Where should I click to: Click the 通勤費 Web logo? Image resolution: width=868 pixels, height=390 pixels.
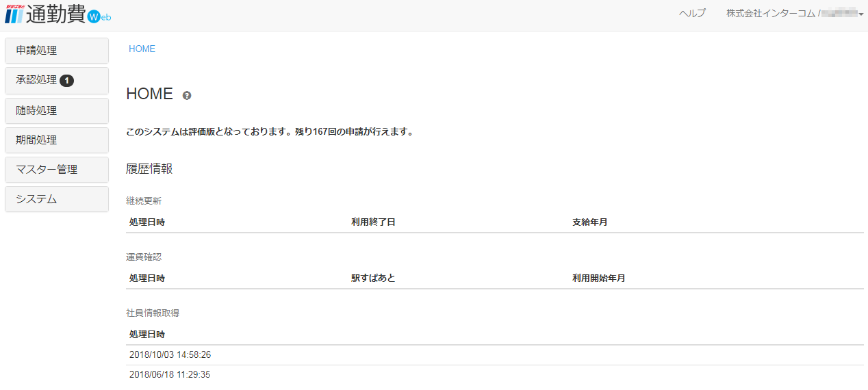coord(58,15)
